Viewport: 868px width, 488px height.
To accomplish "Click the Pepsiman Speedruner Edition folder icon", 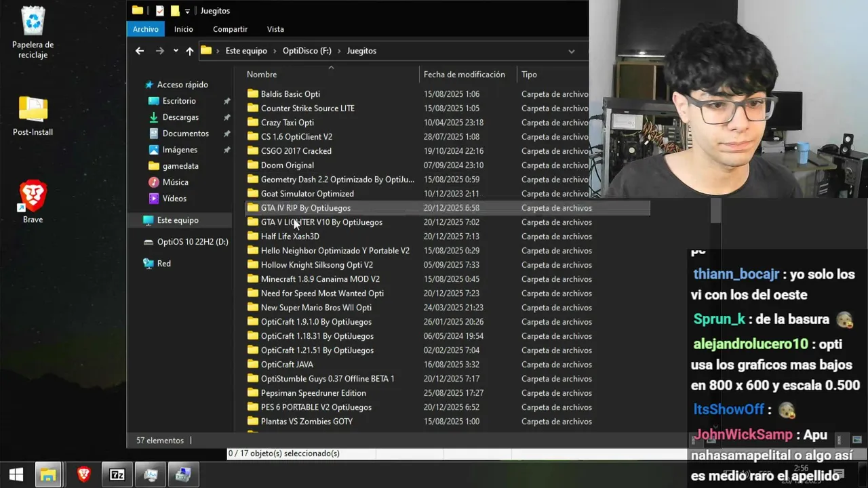I will tap(253, 393).
